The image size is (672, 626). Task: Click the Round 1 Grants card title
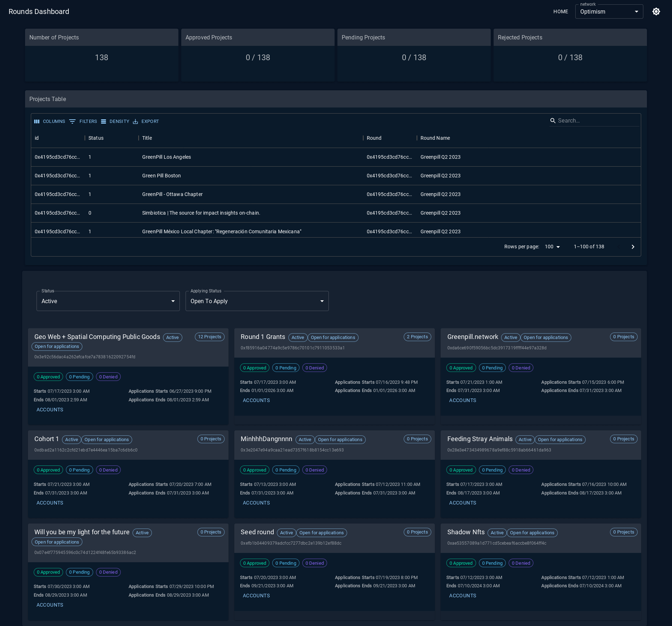[263, 337]
